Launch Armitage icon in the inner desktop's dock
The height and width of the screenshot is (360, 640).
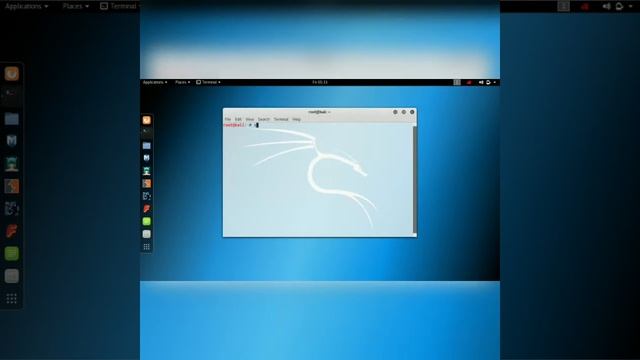[x=147, y=171]
